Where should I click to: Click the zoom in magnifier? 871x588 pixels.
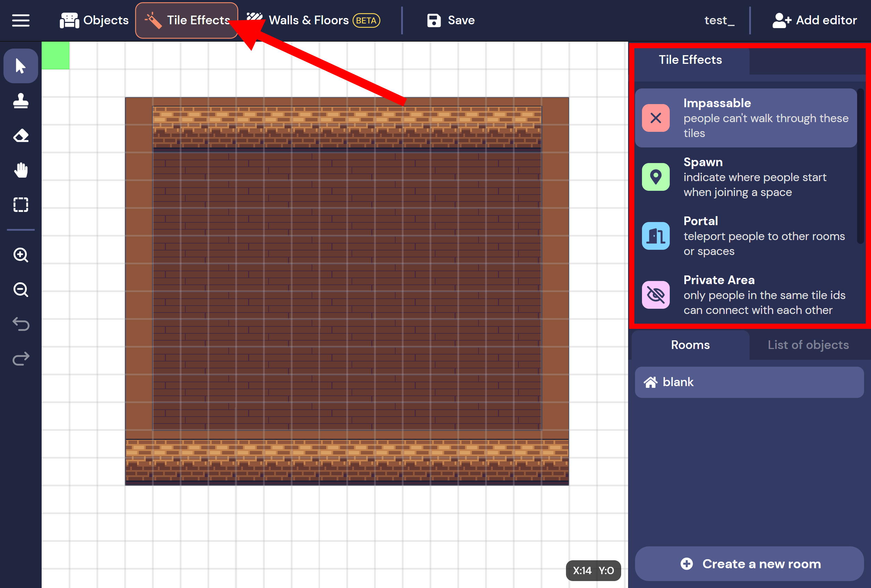[x=20, y=255]
